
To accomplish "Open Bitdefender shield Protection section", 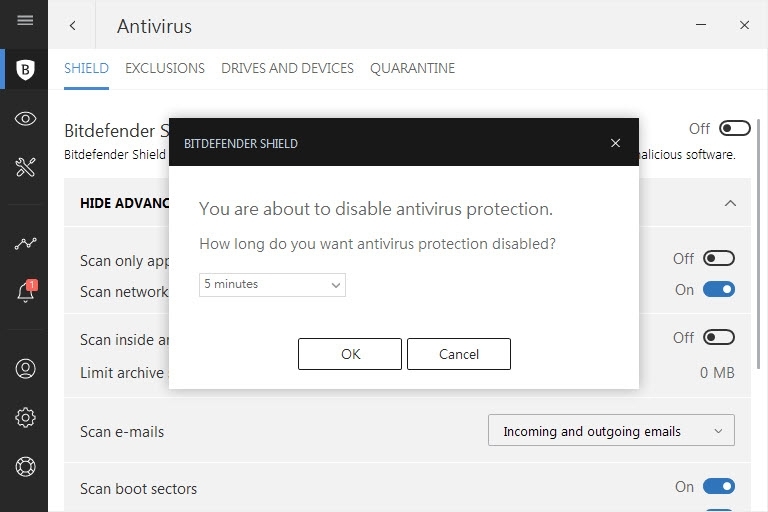I will pos(25,70).
